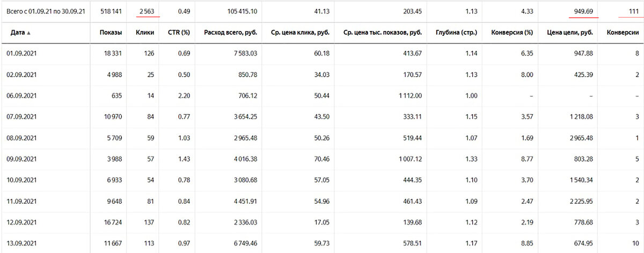Sort by the Дата column header
This screenshot has height=253, width=644.
(x=20, y=33)
